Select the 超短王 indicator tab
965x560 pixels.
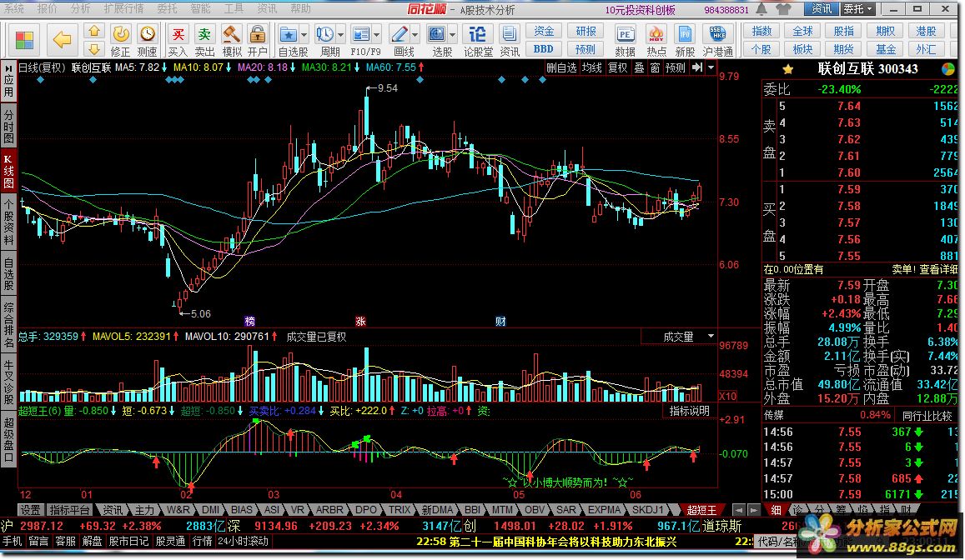tap(701, 510)
